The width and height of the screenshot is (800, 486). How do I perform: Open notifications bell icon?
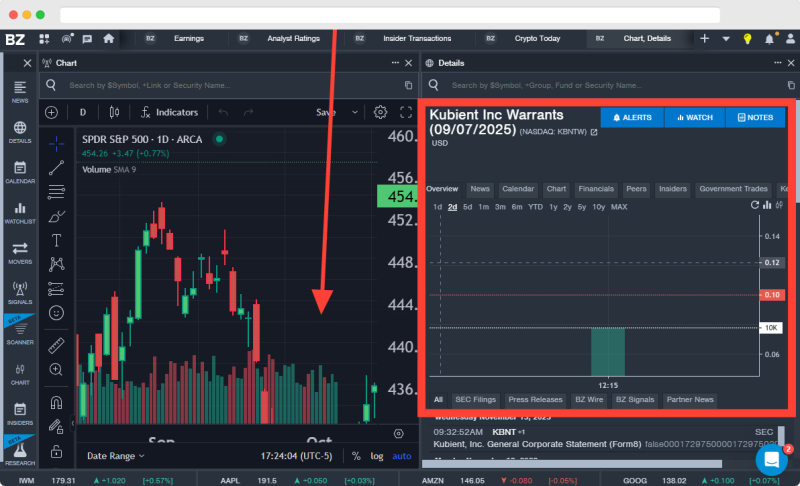pos(769,39)
